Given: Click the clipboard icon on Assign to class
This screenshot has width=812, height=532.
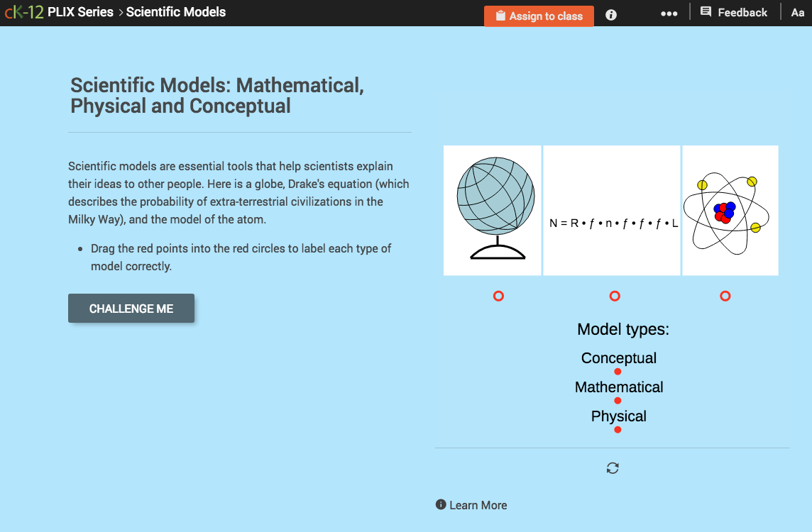Looking at the screenshot, I should (x=501, y=15).
